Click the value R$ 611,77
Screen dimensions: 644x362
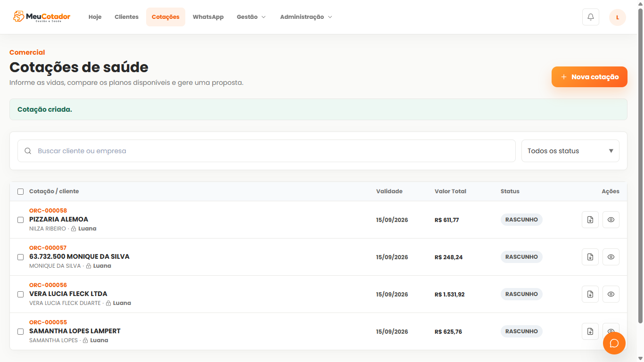point(447,220)
